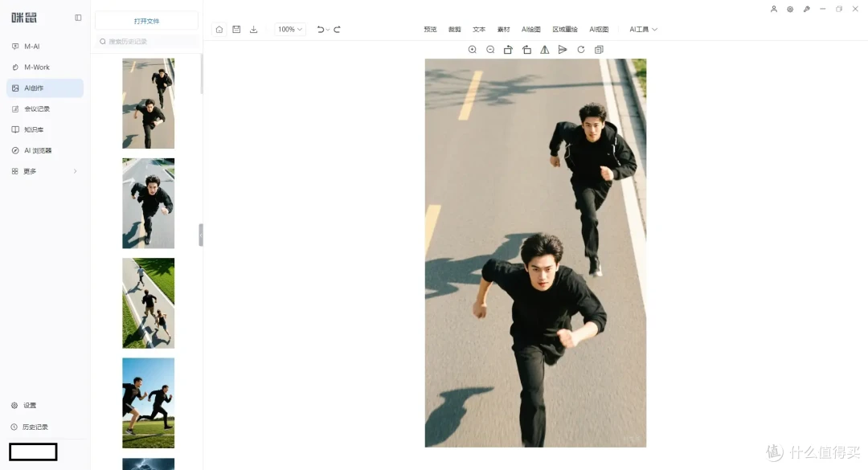Viewport: 868px width, 470px height.
Task: Click the redo arrow icon
Action: click(337, 30)
